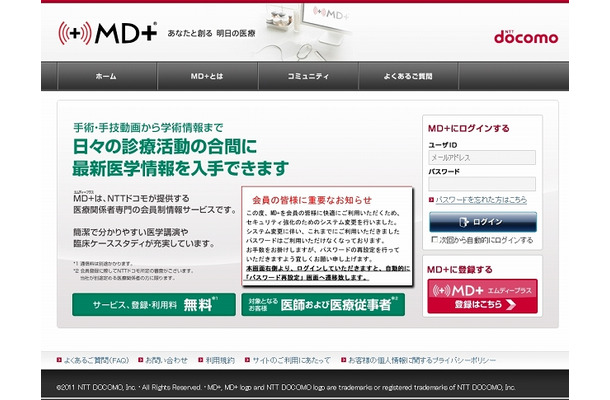The image size is (610, 400).
Task: Click the 手術・手技動画から学術情報まで headline
Action: pyautogui.click(x=148, y=127)
